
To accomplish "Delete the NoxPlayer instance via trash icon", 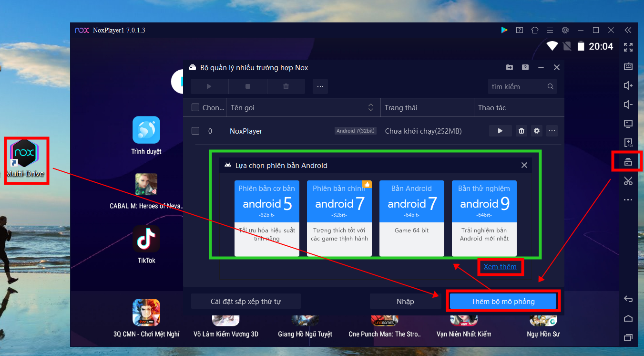I will 521,131.
